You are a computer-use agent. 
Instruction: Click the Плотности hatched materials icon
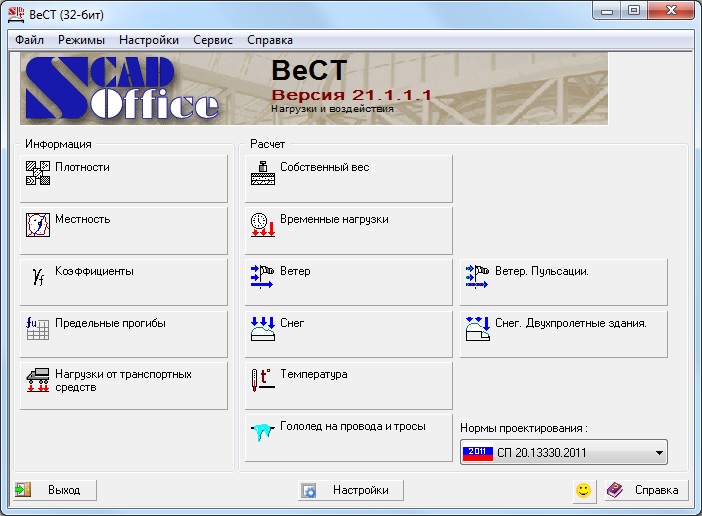(x=38, y=173)
